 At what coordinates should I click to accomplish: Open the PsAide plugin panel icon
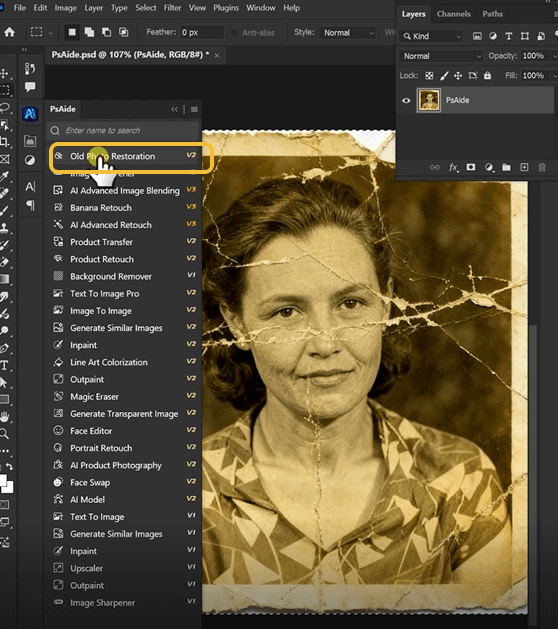pyautogui.click(x=30, y=114)
